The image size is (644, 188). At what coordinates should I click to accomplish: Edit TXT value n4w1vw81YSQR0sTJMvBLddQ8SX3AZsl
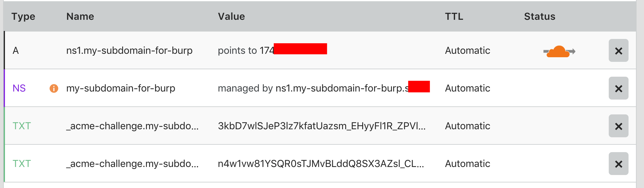321,164
